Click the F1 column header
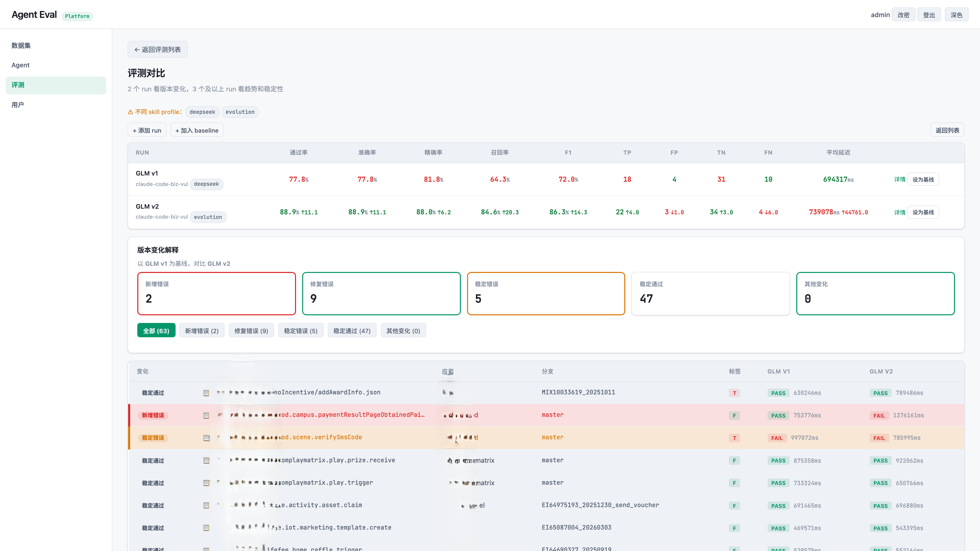 [568, 153]
